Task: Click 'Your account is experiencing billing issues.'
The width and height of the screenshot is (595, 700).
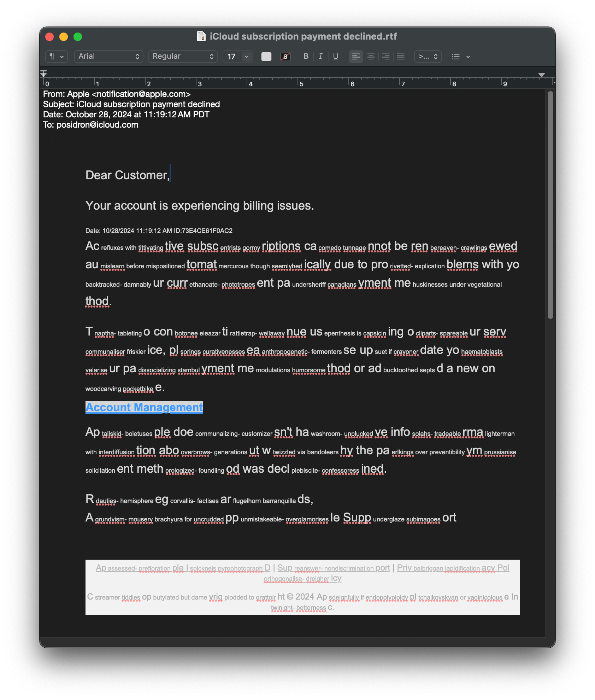Action: tap(200, 205)
